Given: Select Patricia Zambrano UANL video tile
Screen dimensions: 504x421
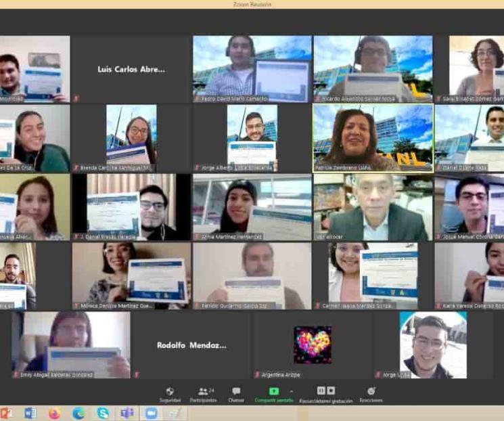Looking at the screenshot, I should pyautogui.click(x=373, y=137).
